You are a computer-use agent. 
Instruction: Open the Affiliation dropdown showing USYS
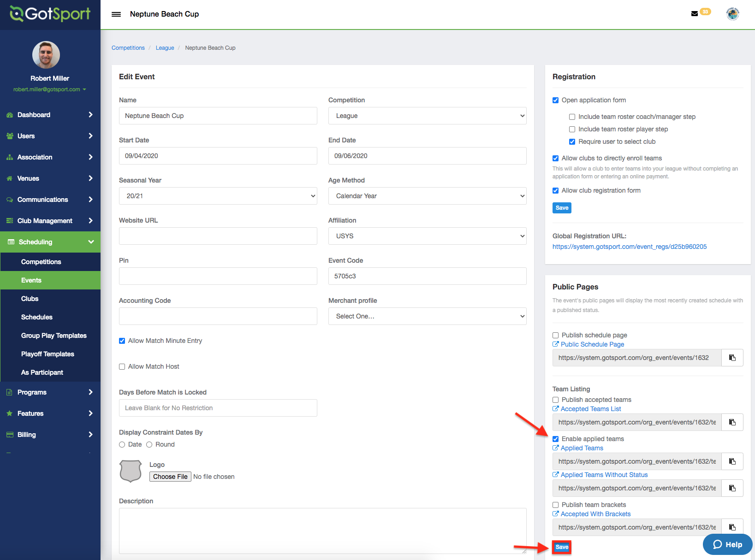click(427, 236)
